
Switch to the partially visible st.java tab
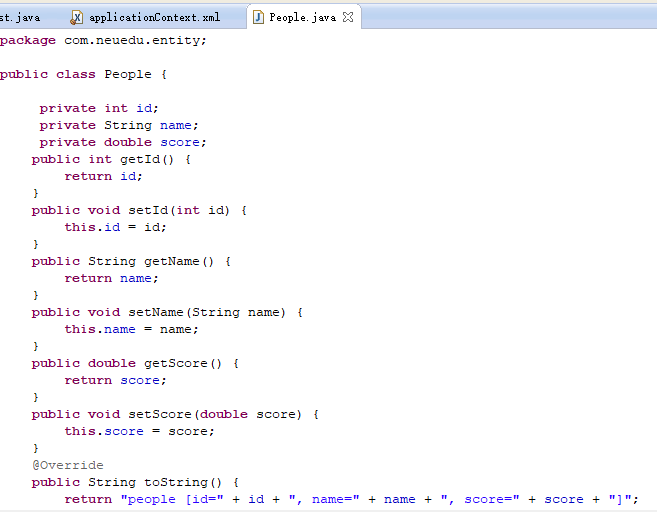20,18
